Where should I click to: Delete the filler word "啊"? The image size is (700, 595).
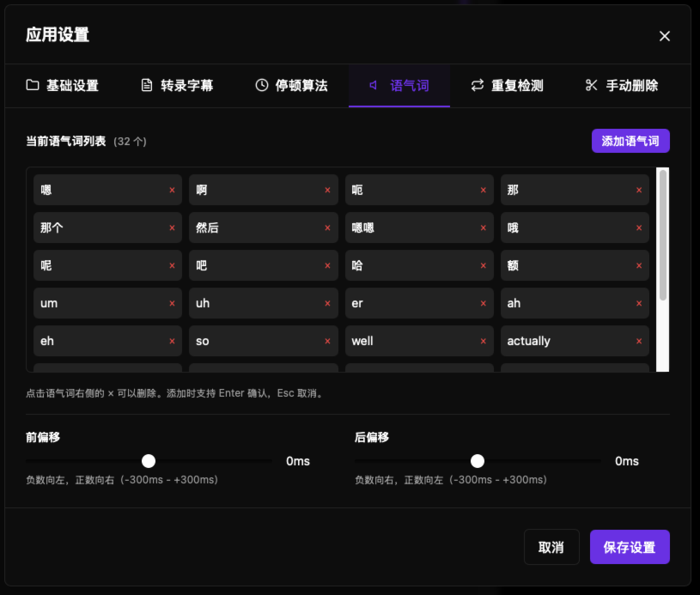[x=327, y=190]
